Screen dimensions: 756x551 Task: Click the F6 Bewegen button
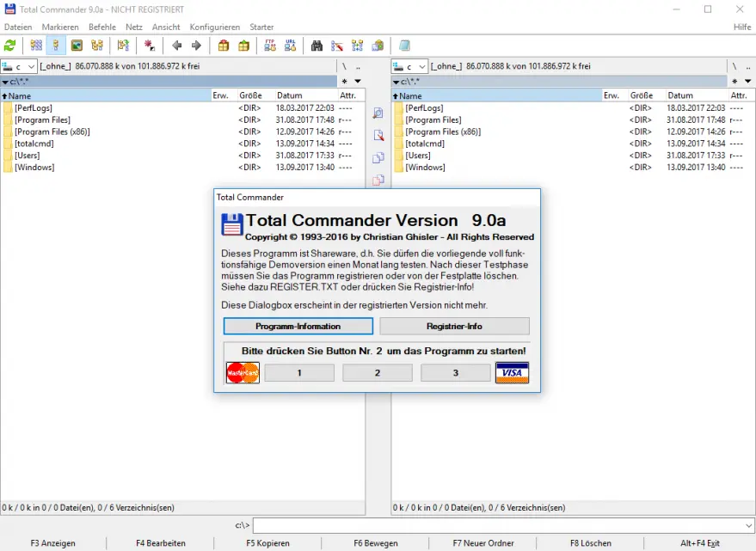pyautogui.click(x=376, y=543)
